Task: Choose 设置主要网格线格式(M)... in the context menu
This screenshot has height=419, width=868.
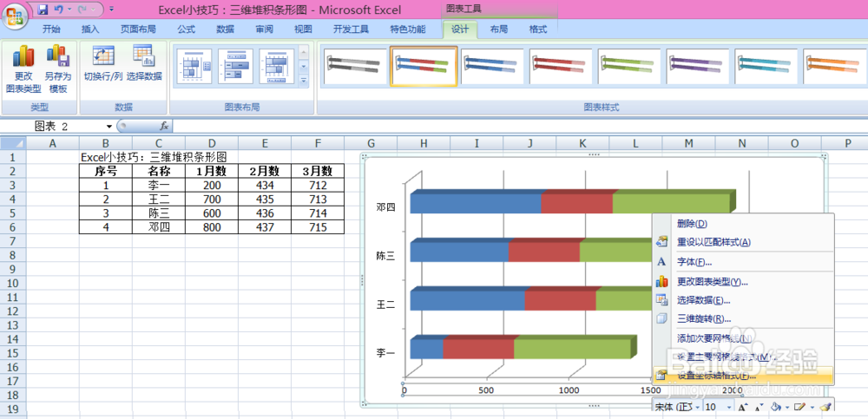Action: coord(744,357)
